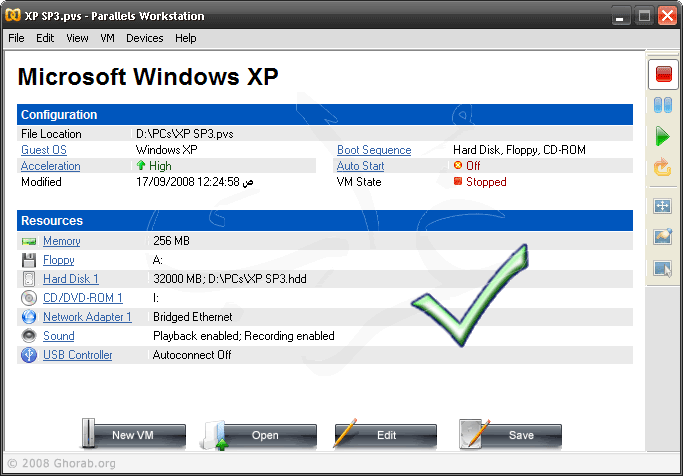Click the 32000 MB hard disk value

tap(230, 279)
